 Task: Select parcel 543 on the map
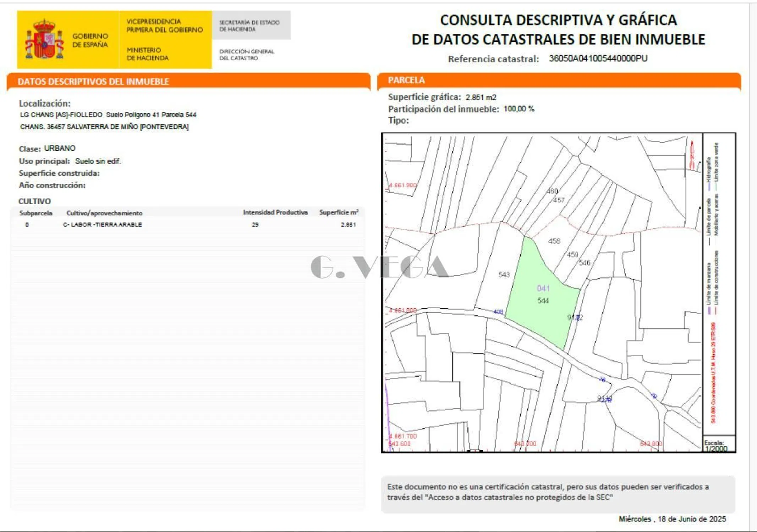point(504,275)
